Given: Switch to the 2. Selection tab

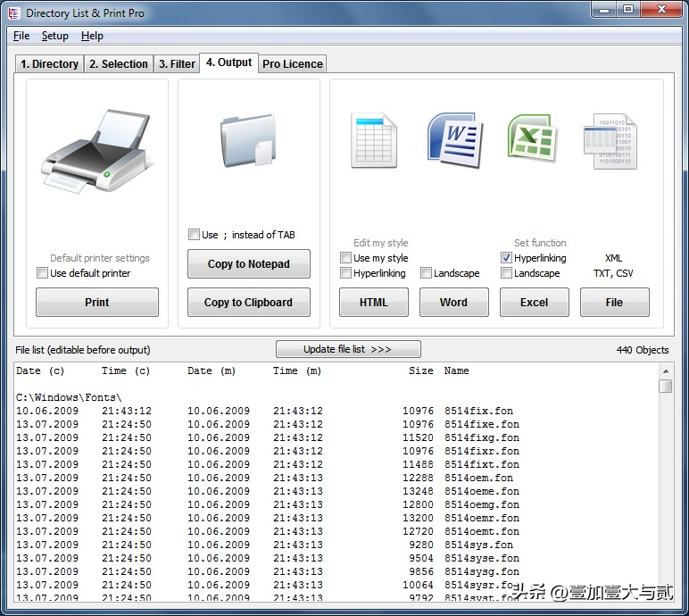Looking at the screenshot, I should pyautogui.click(x=119, y=63).
